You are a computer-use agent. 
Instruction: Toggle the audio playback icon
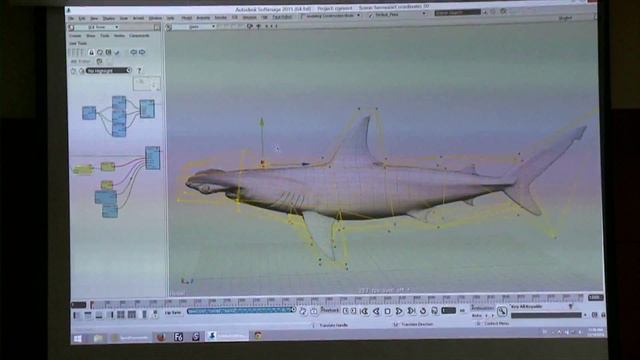[434, 311]
